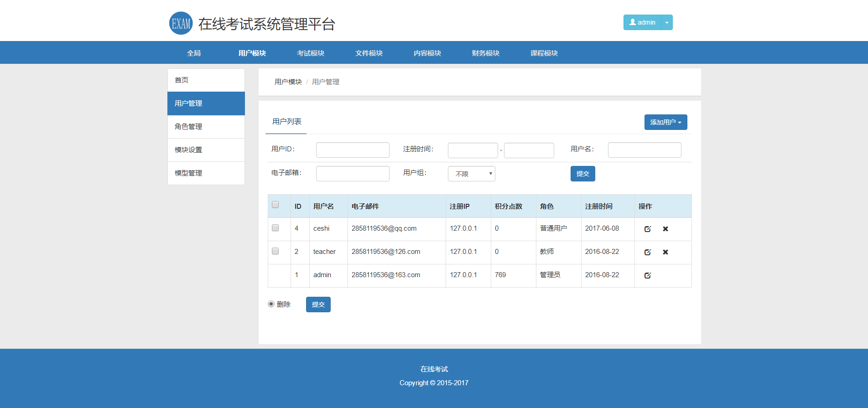Click the 提交 button beside 删除 option

click(x=318, y=305)
